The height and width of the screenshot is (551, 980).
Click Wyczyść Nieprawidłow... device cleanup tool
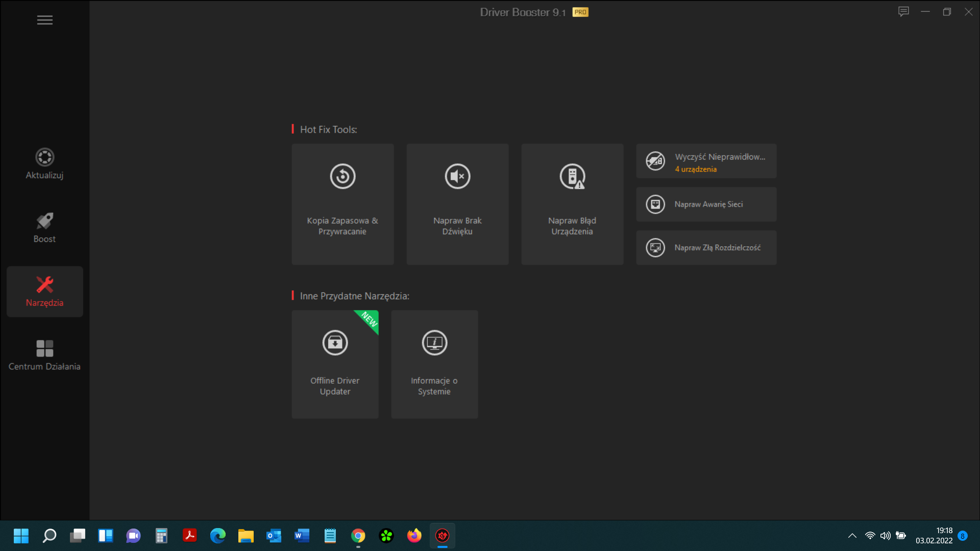[x=706, y=161]
